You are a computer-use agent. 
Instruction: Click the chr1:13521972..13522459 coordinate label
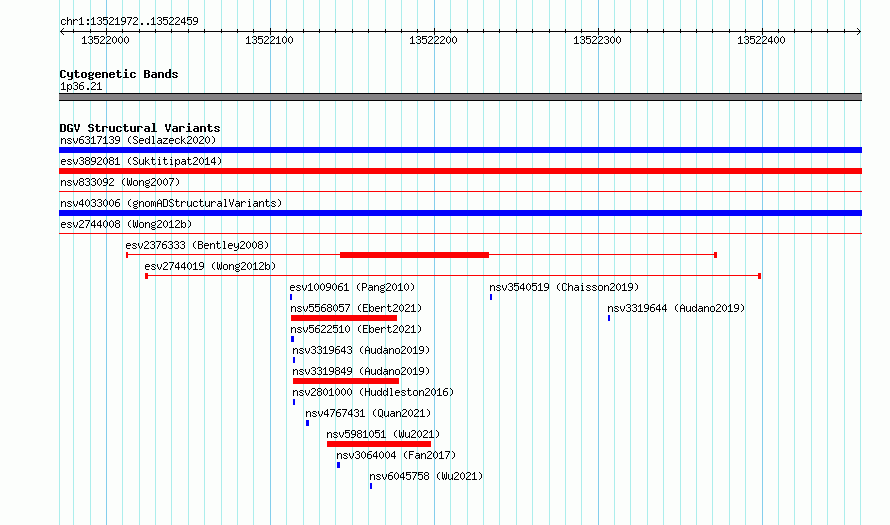pyautogui.click(x=129, y=22)
